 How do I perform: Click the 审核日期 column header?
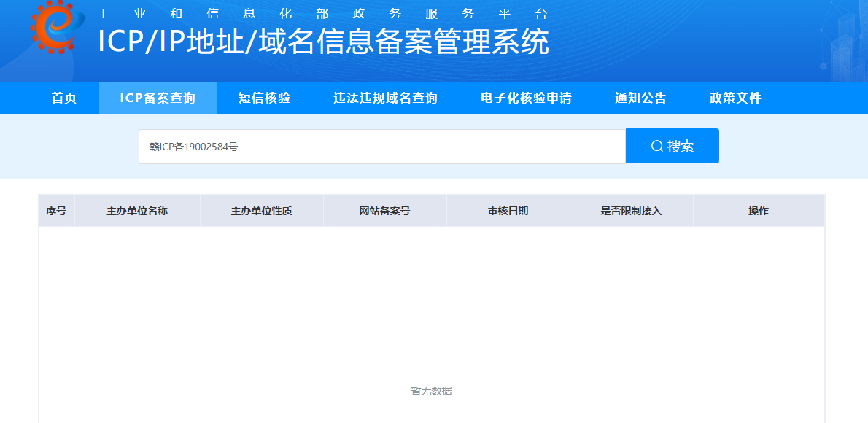[508, 211]
